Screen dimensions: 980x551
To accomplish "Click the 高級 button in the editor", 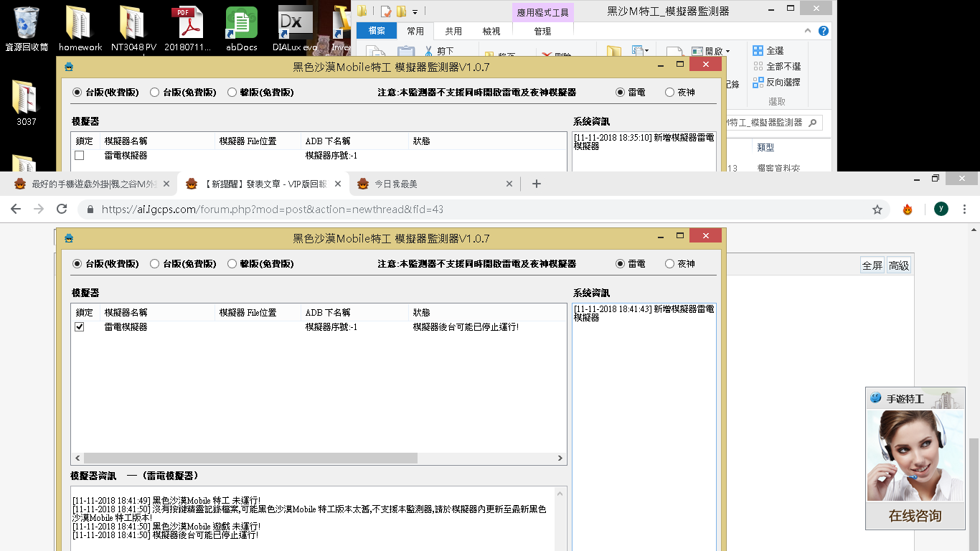I will click(899, 265).
